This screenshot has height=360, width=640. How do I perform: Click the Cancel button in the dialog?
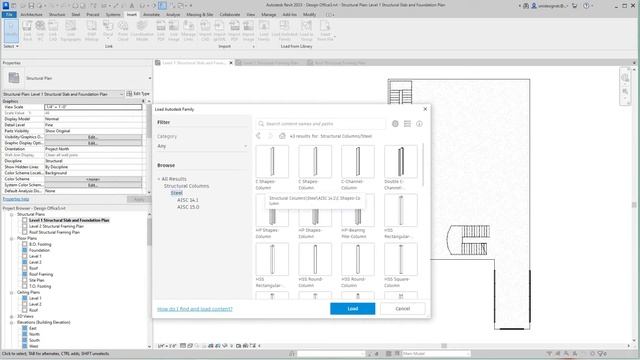click(402, 309)
